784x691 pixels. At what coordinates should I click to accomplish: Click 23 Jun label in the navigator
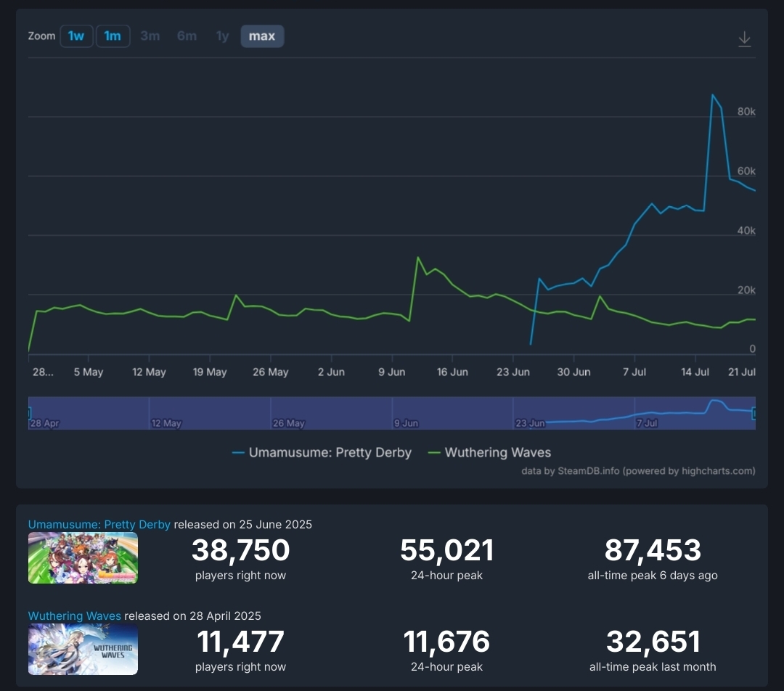[530, 423]
